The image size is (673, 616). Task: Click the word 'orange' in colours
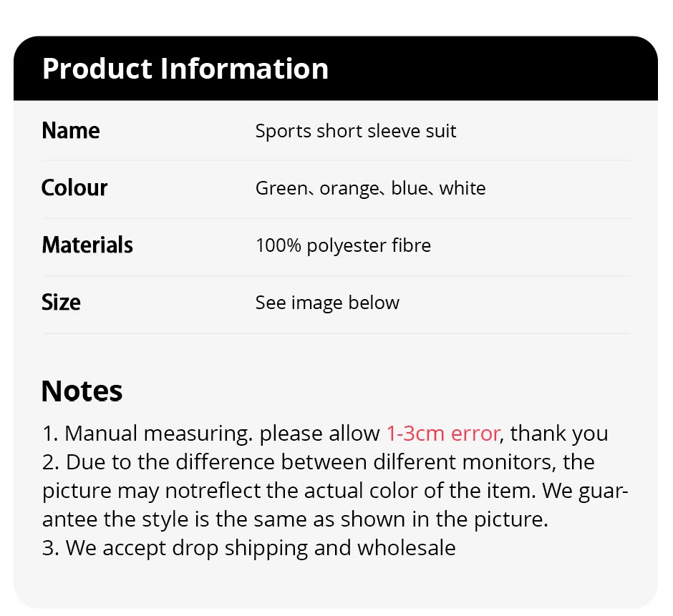[349, 189]
